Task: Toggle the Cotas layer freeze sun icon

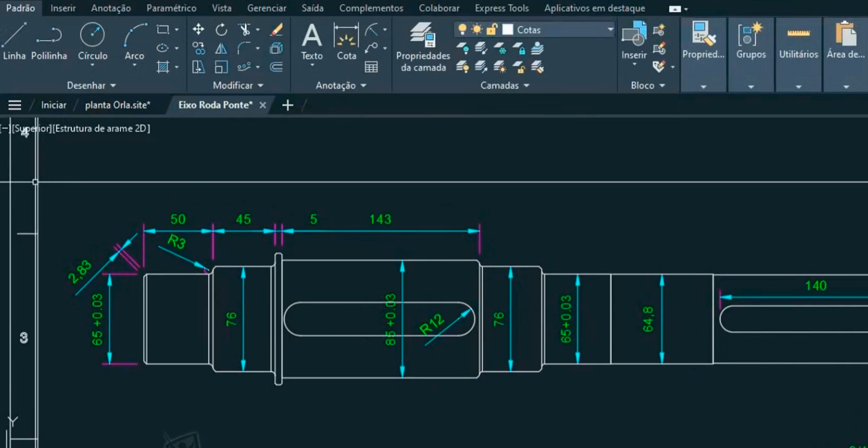Action: [477, 29]
